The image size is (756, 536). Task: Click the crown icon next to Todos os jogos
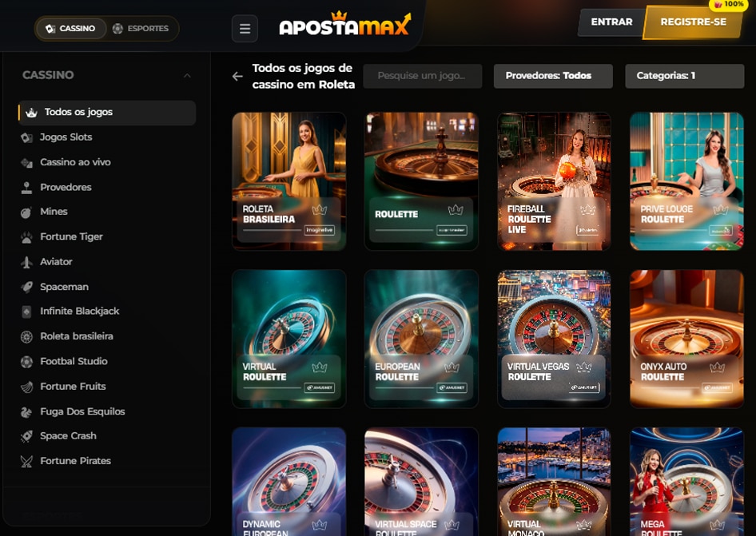31,113
